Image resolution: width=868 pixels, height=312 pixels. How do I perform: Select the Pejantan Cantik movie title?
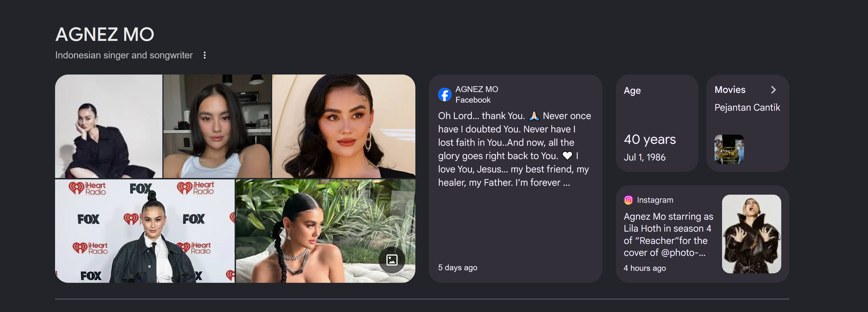pyautogui.click(x=747, y=108)
